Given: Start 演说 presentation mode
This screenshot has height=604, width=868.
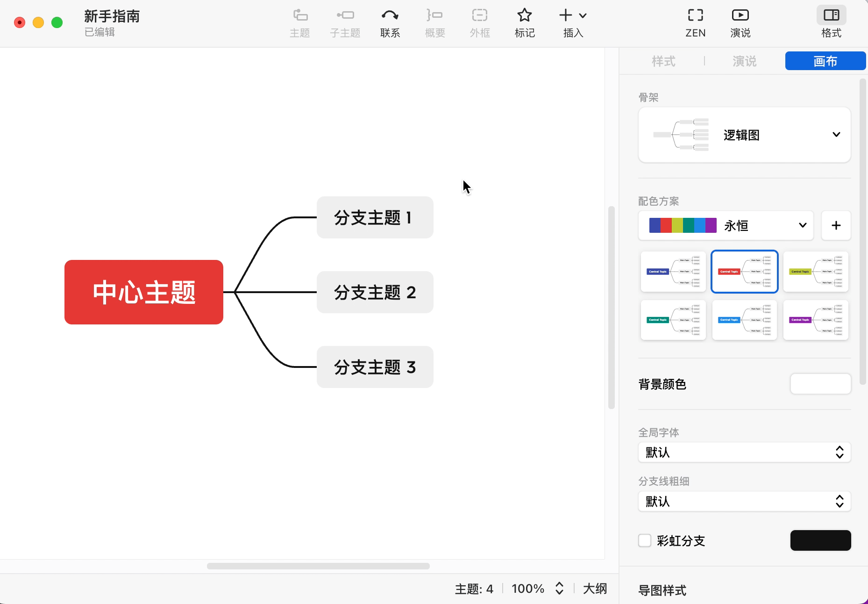Looking at the screenshot, I should click(740, 22).
